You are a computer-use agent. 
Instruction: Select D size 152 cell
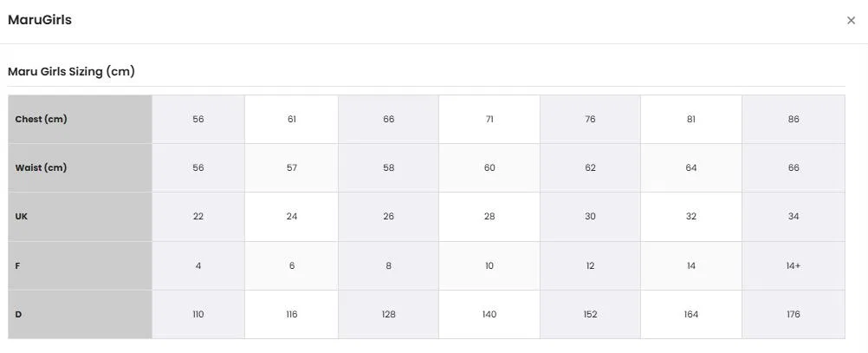(x=590, y=314)
